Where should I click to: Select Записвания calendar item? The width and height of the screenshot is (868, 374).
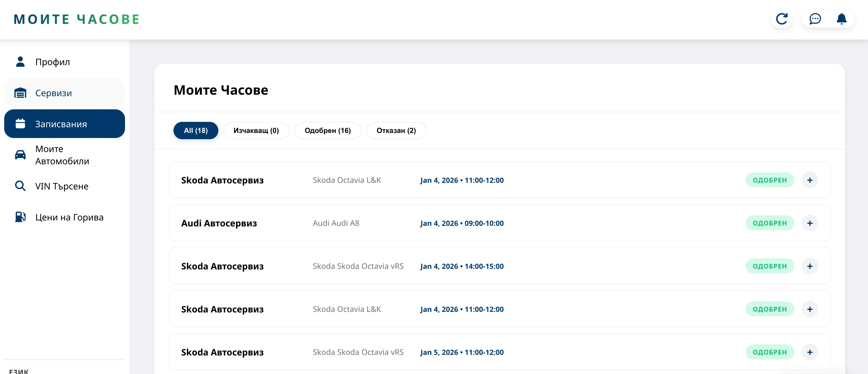pos(64,124)
